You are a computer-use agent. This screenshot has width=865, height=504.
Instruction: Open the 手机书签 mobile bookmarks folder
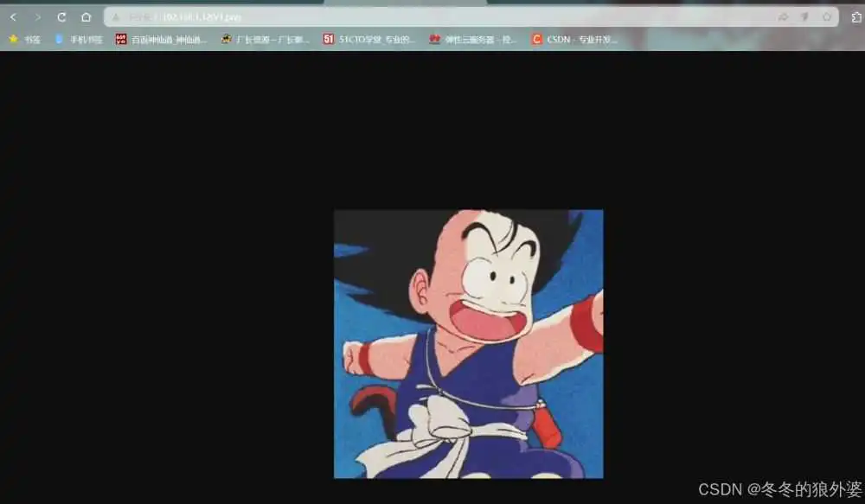click(x=79, y=39)
